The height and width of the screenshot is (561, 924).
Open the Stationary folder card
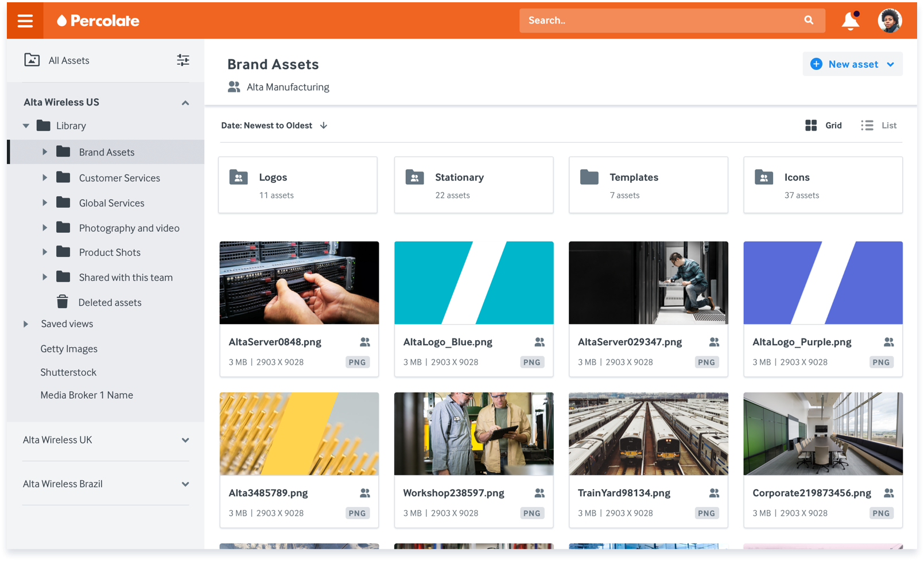click(473, 185)
